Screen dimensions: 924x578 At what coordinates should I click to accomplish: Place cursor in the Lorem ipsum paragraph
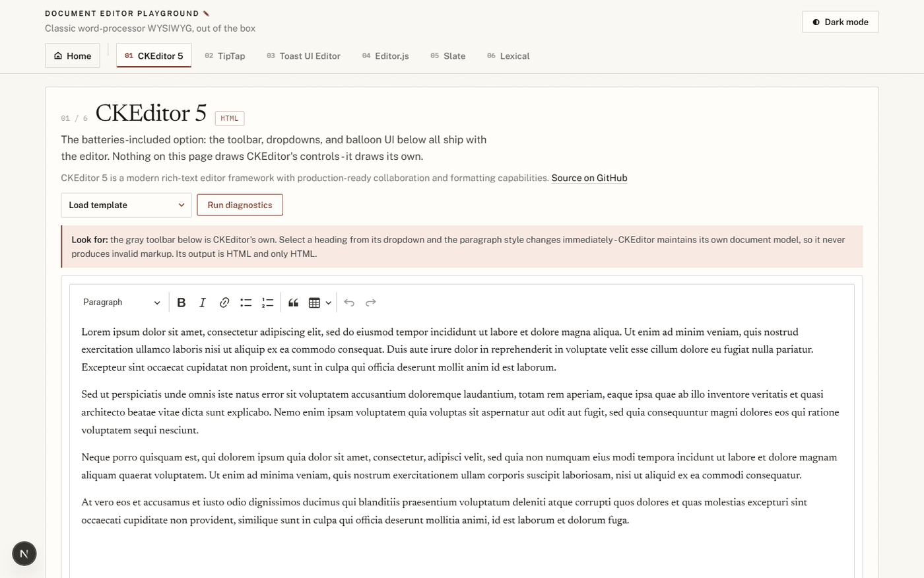click(x=461, y=349)
